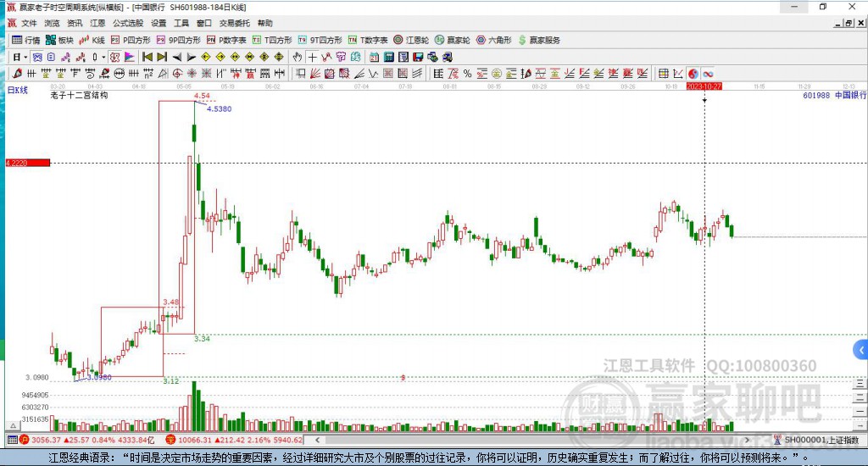Select the red pencil drawing tool
The height and width of the screenshot is (466, 868).
(x=17, y=74)
